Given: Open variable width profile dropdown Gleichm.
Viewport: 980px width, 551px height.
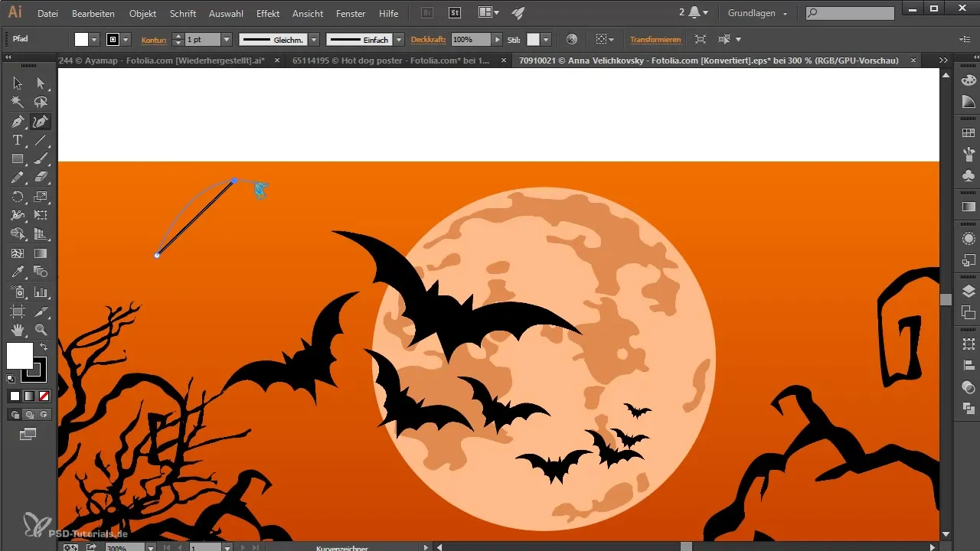Looking at the screenshot, I should click(314, 39).
